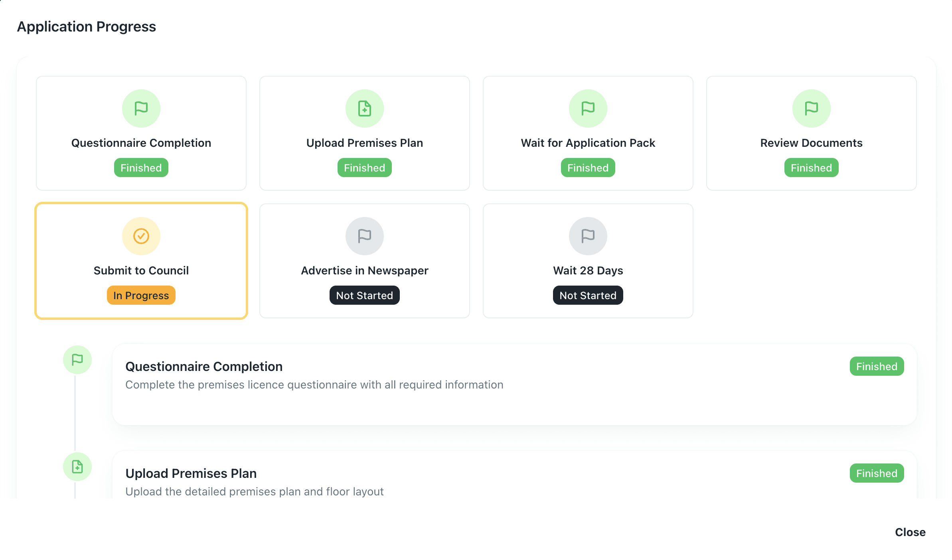This screenshot has width=952, height=560.
Task: Click the flag icon in the Questionnaire Completion timeline
Action: pyautogui.click(x=77, y=359)
